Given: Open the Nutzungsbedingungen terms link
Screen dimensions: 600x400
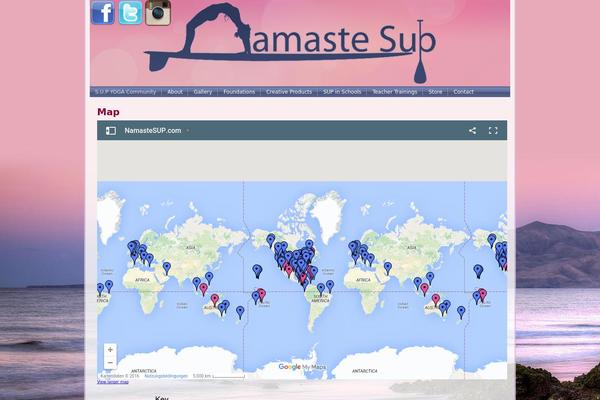Looking at the screenshot, I should [166, 376].
